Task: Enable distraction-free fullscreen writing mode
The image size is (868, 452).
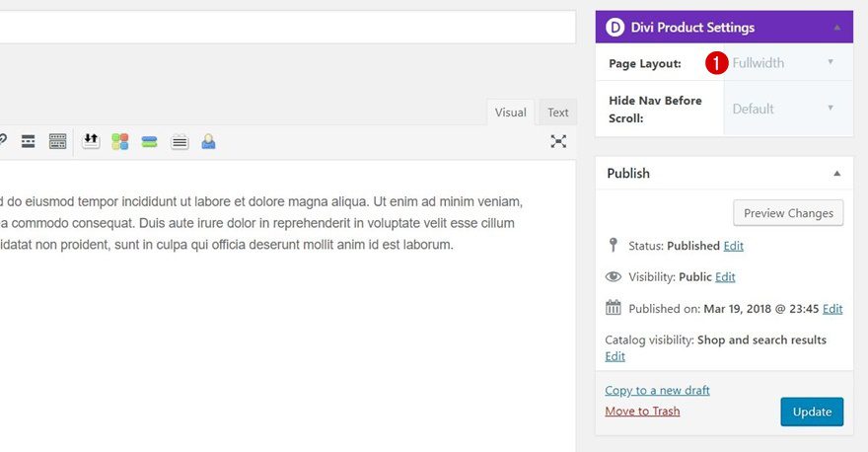Action: [558, 142]
